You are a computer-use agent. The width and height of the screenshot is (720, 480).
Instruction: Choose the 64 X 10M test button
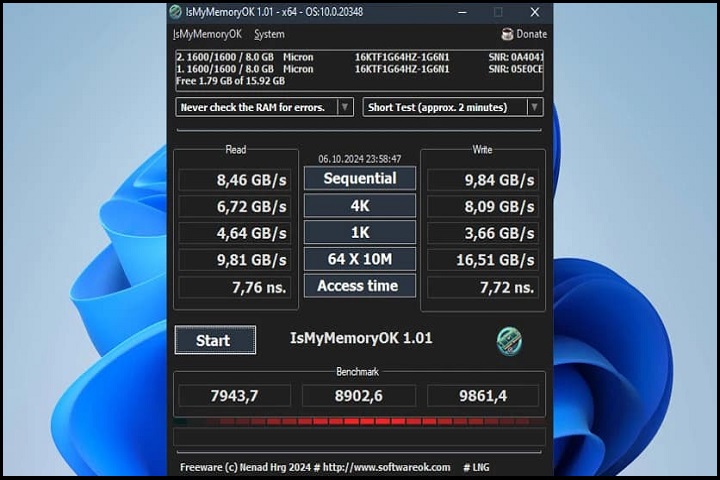tap(358, 260)
